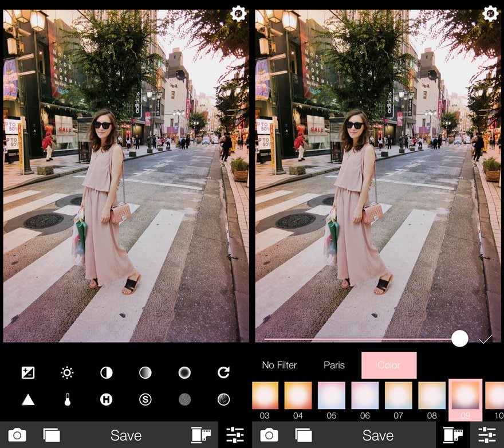
Task: Select the pink Color filter tab
Action: tap(389, 365)
